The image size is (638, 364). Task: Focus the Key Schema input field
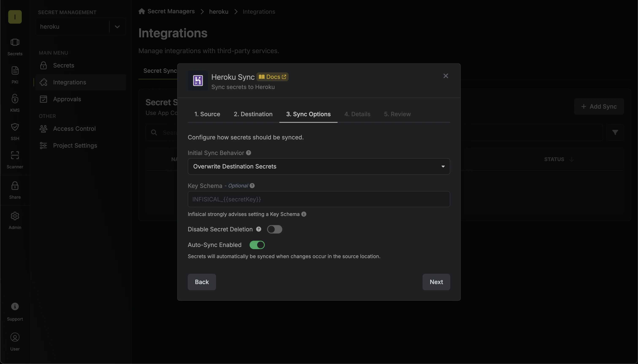(319, 199)
